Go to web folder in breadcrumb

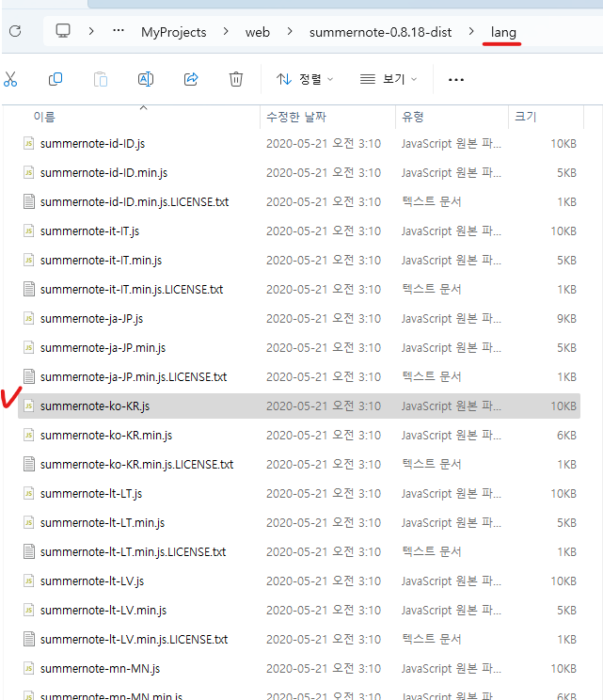click(258, 32)
